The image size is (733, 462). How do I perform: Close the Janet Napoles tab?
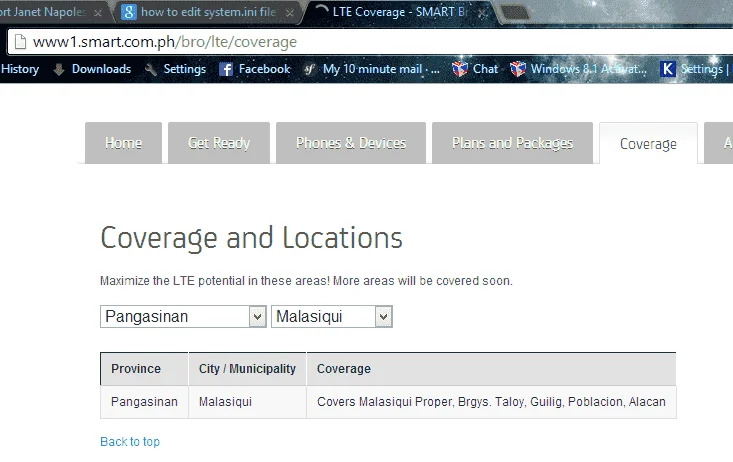click(x=98, y=13)
